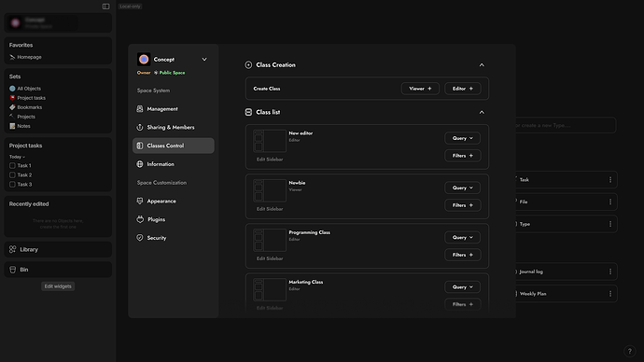Viewport: 644px width, 362px height.
Task: Click the Newbie sidebar thumbnail
Action: pos(270,190)
